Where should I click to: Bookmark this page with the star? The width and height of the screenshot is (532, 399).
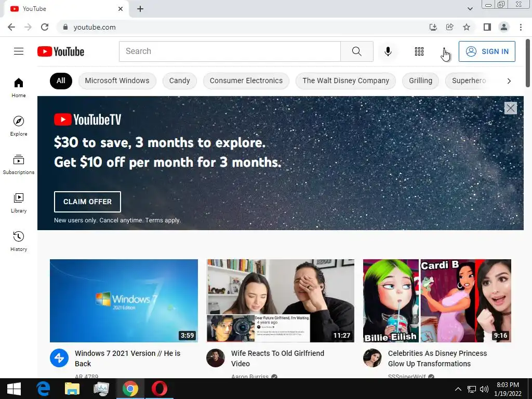click(x=467, y=27)
